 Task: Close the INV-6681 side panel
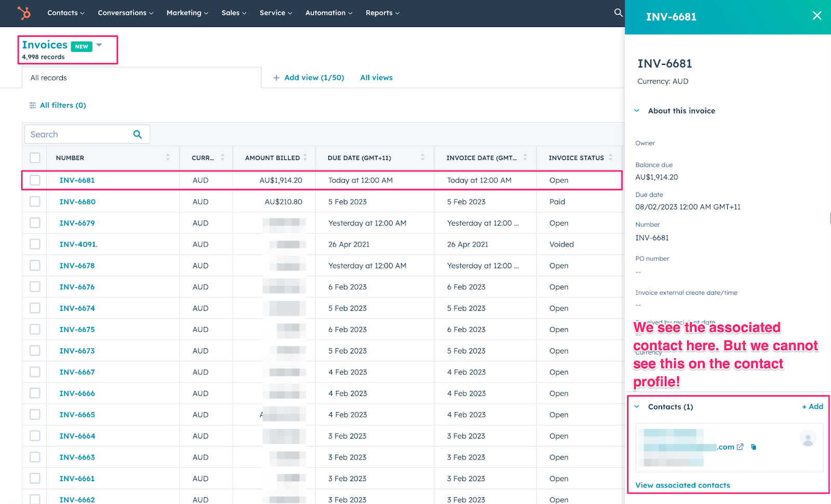(x=816, y=16)
